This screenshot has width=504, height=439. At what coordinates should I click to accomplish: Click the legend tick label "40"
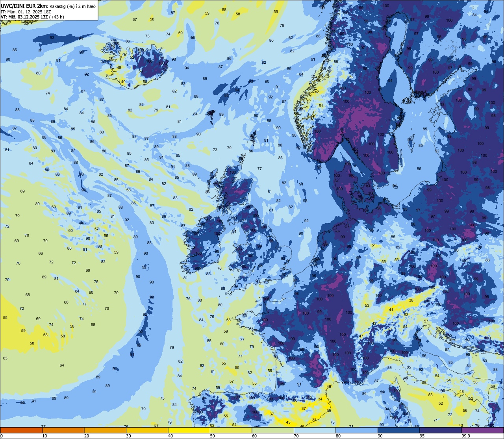170,436
